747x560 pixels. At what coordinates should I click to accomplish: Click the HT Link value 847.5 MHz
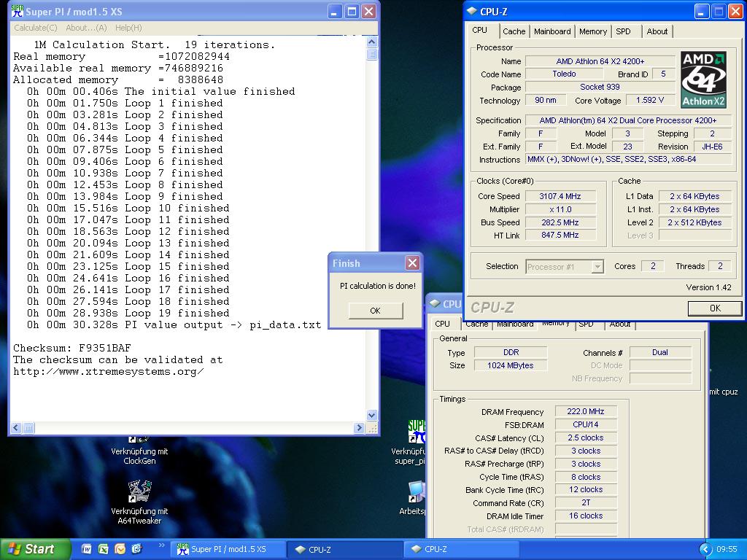[560, 236]
